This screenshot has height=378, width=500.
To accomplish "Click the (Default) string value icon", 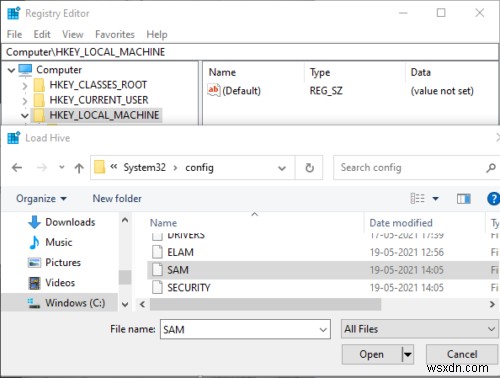I will (214, 90).
